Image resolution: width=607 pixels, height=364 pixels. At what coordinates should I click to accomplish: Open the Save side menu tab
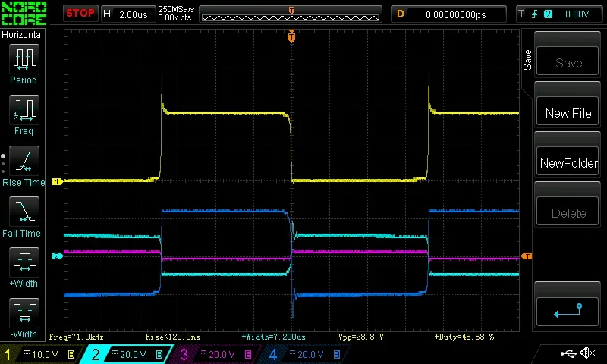pyautogui.click(x=528, y=60)
